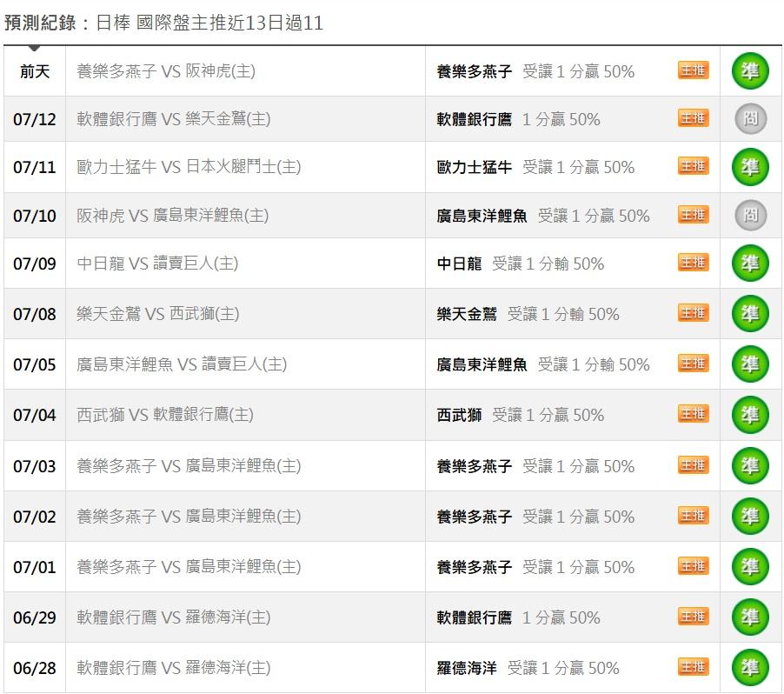Click the orange 主推 badge for 07/08
The height and width of the screenshot is (694, 784).
pyautogui.click(x=694, y=313)
